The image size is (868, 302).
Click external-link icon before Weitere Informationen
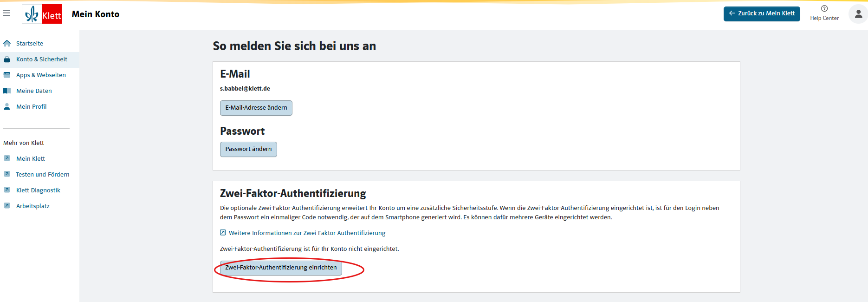pos(223,233)
